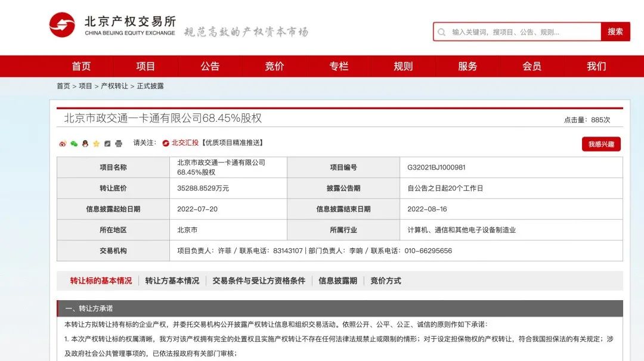Open the 竞价 navigation menu
Viewport: 644px width, 361px height.
click(274, 66)
